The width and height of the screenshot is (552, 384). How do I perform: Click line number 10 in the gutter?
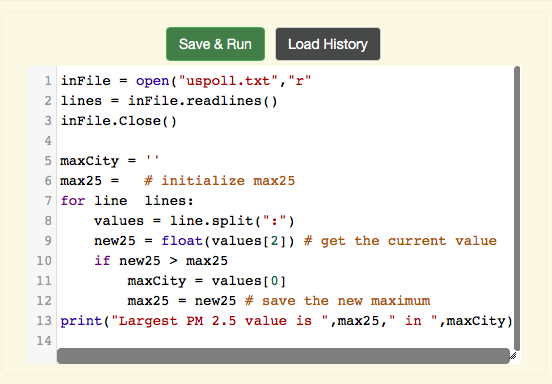pos(44,261)
